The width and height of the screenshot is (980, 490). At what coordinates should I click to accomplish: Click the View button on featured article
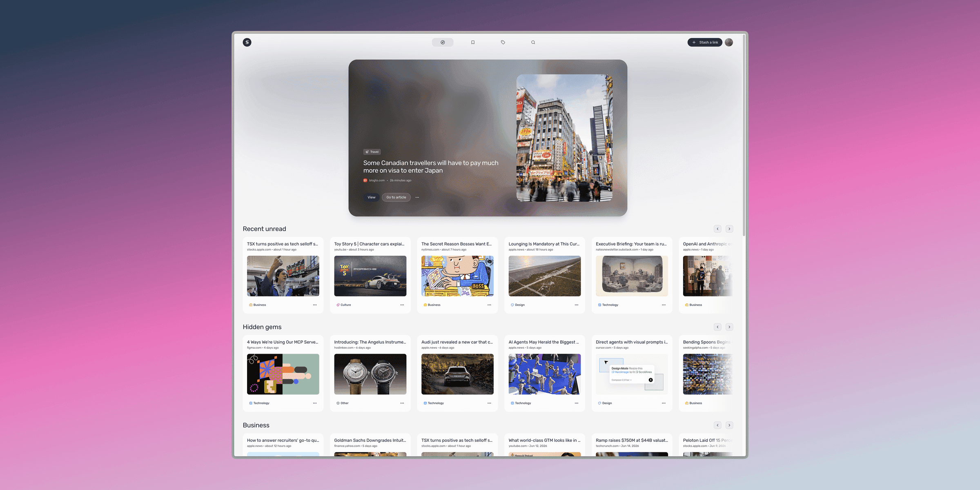tap(372, 197)
